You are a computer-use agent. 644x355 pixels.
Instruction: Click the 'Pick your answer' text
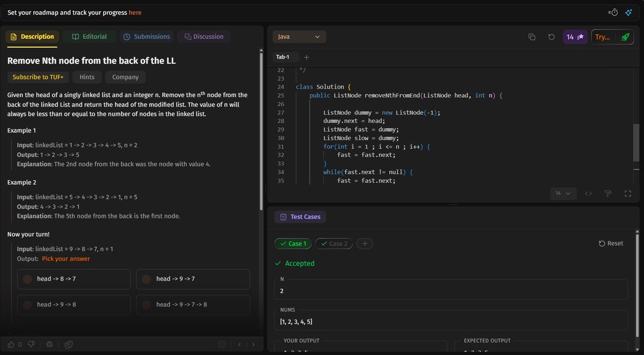point(66,259)
